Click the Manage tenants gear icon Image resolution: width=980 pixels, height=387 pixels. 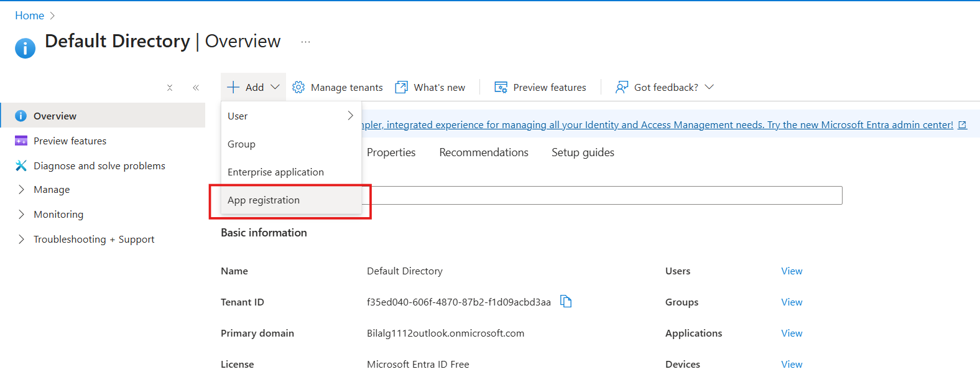[298, 87]
